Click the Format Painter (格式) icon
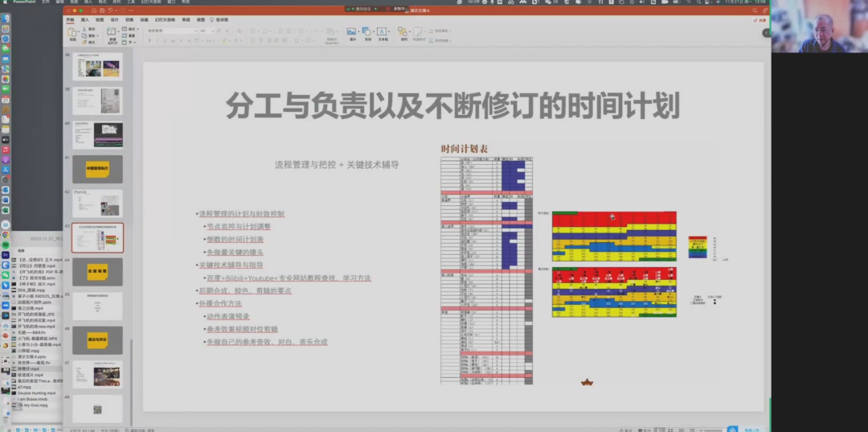 pyautogui.click(x=85, y=42)
